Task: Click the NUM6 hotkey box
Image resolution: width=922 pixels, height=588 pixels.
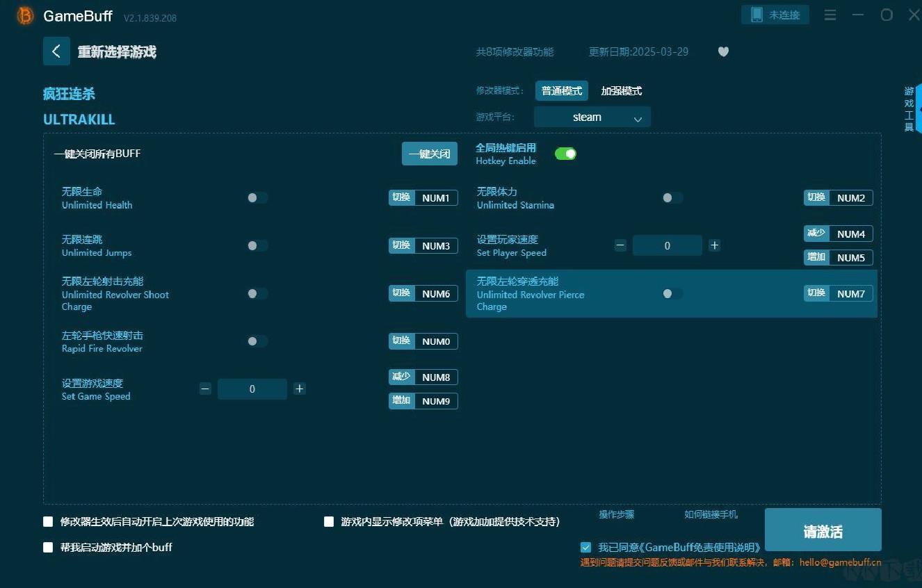Action: (436, 294)
